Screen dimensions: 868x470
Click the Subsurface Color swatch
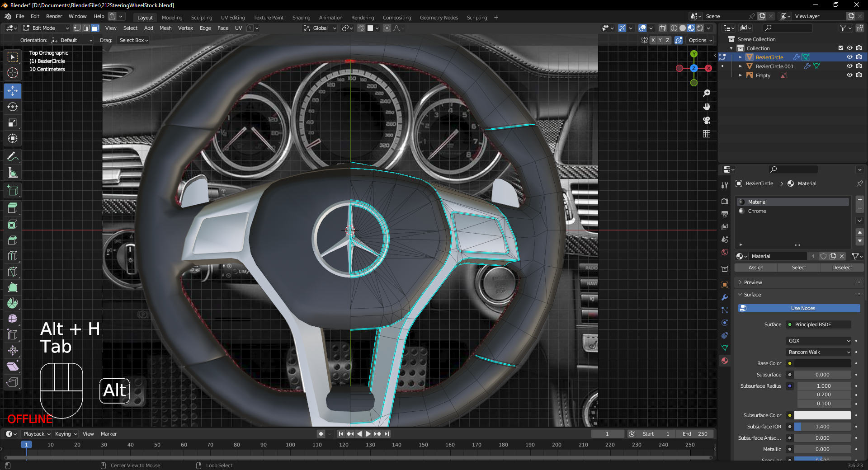pyautogui.click(x=823, y=415)
